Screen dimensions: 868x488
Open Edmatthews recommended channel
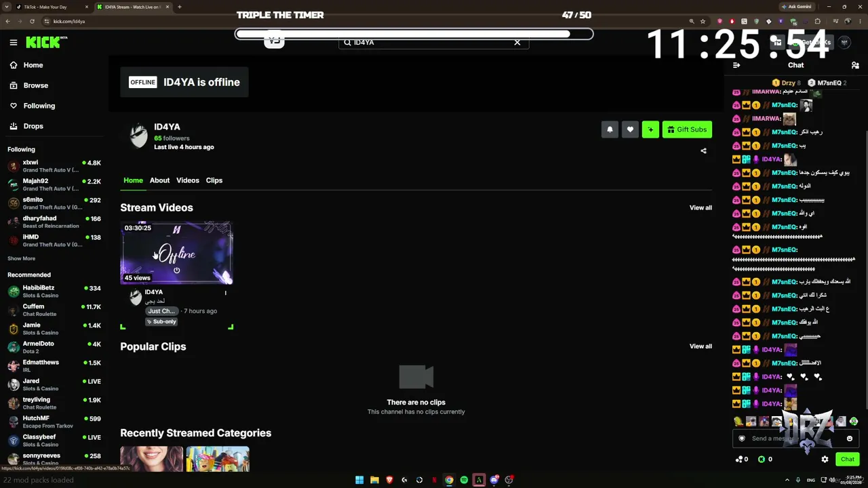pos(54,366)
